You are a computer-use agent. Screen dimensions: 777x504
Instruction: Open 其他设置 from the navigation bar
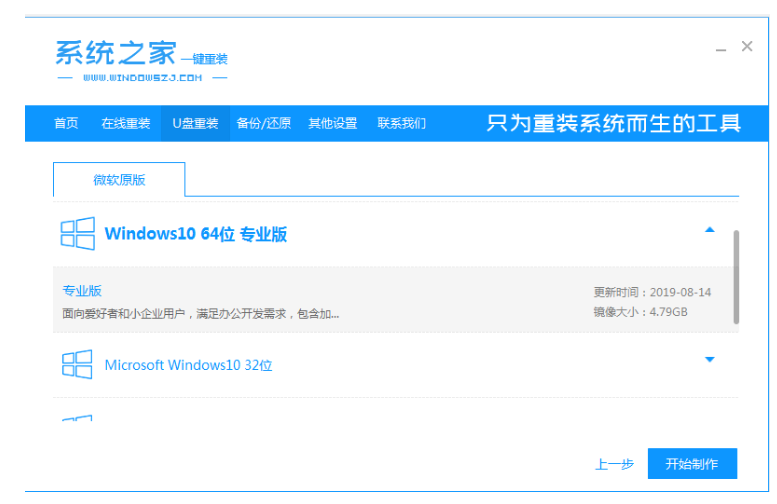pyautogui.click(x=332, y=124)
